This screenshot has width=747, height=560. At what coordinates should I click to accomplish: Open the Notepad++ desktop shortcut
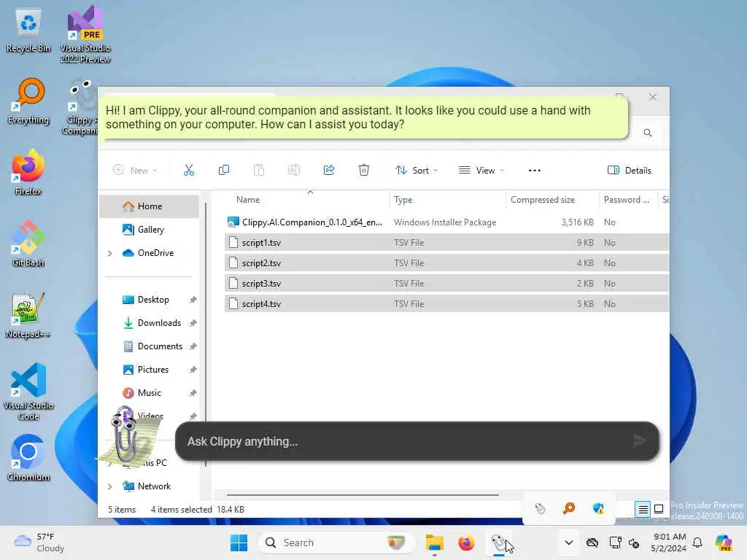point(28,315)
